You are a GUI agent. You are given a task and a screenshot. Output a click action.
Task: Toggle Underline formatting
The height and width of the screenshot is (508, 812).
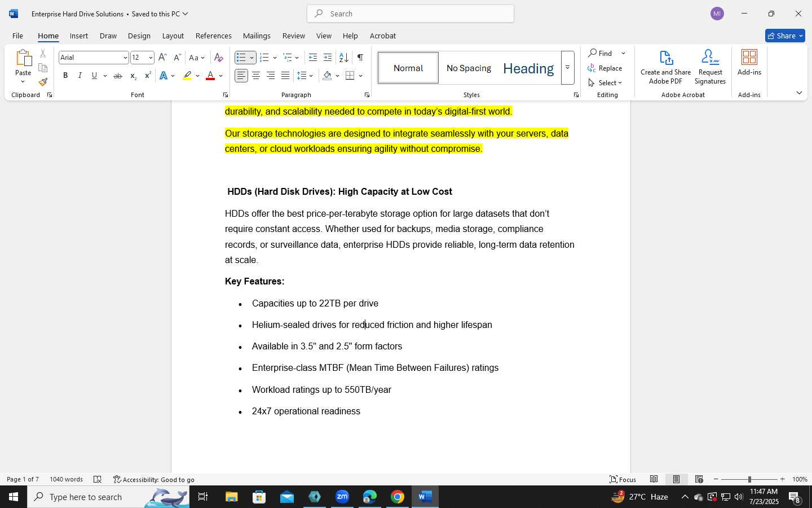pyautogui.click(x=94, y=76)
